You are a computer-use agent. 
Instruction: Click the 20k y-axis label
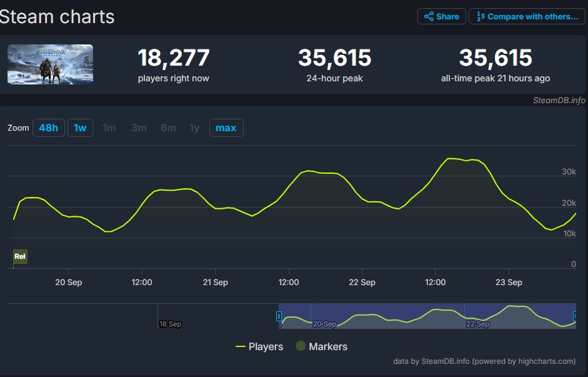[569, 203]
